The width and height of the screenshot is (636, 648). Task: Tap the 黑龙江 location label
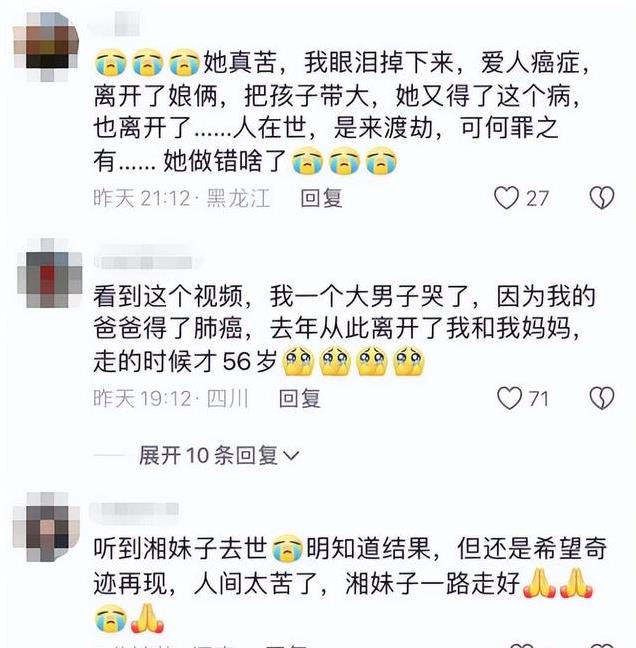point(238,198)
